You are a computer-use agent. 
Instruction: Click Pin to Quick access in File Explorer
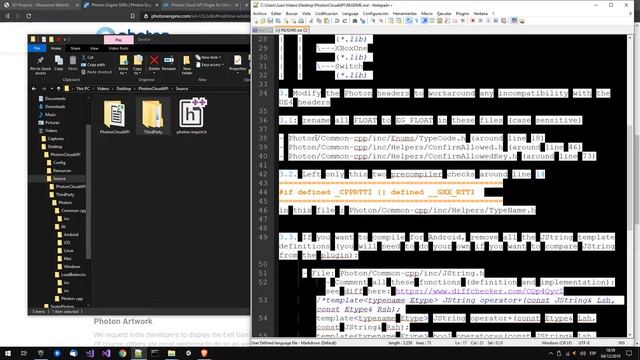(x=40, y=65)
